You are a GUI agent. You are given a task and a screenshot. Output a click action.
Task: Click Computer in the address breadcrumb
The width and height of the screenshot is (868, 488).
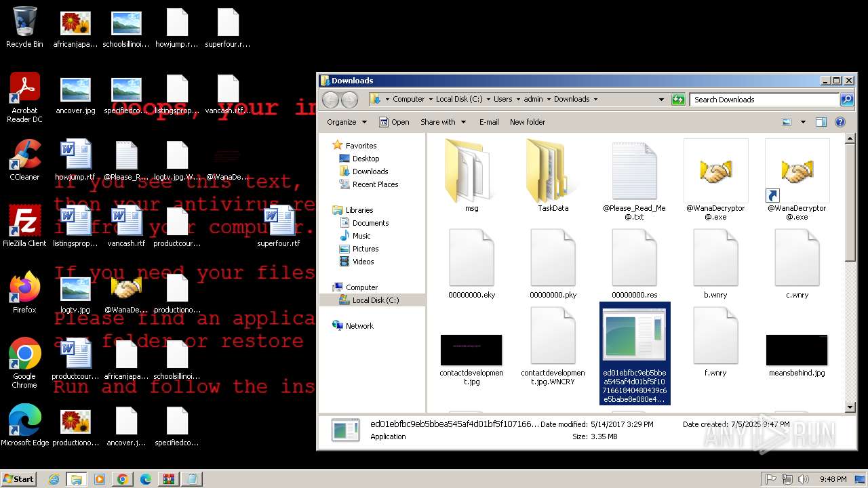409,99
